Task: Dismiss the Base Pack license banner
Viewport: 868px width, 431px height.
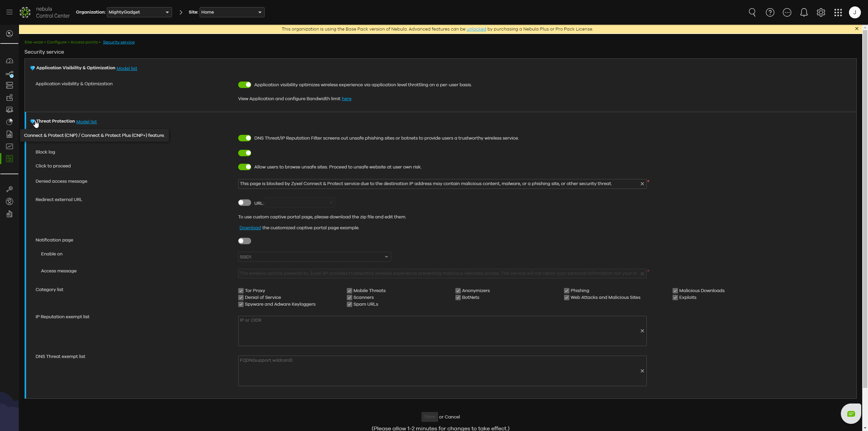Action: tap(857, 29)
